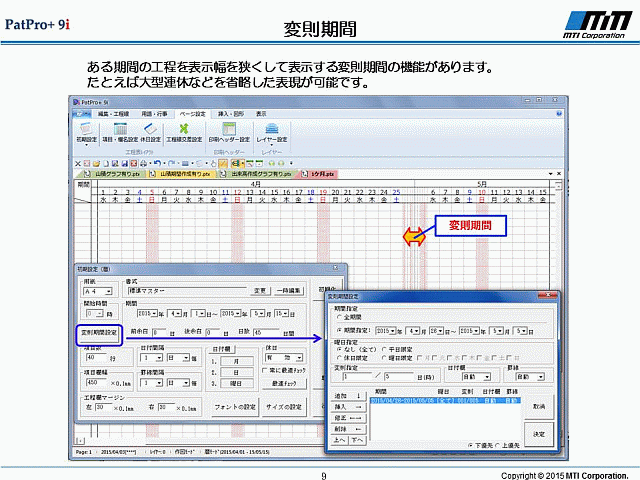640x480 pixels.
Task: Switch to the 用語・行事 ribbon tab
Action: 154,114
